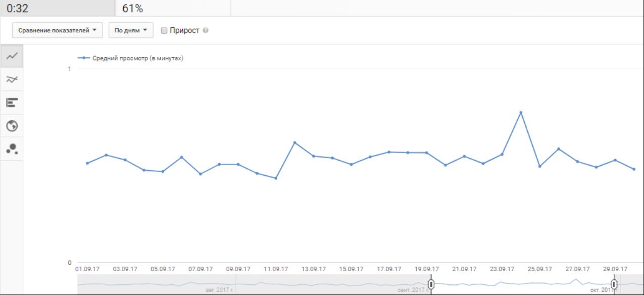Click the legend marker for Средний просмотр
Image resolution: width=644 pixels, height=295 pixels.
click(84, 58)
